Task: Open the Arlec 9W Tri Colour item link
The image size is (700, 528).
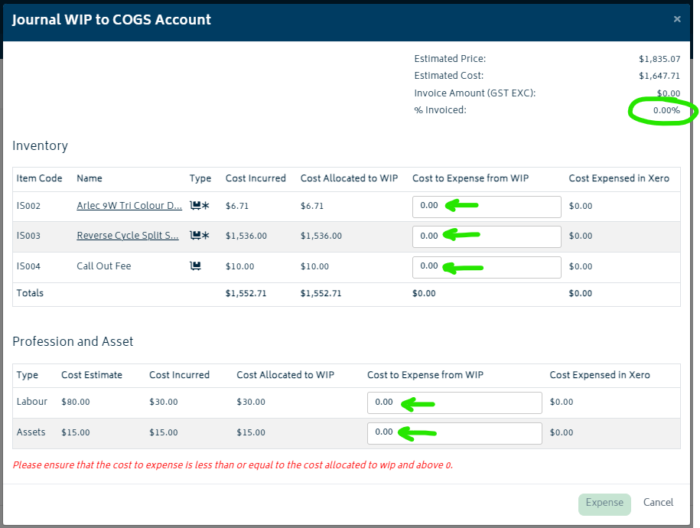Action: (129, 206)
